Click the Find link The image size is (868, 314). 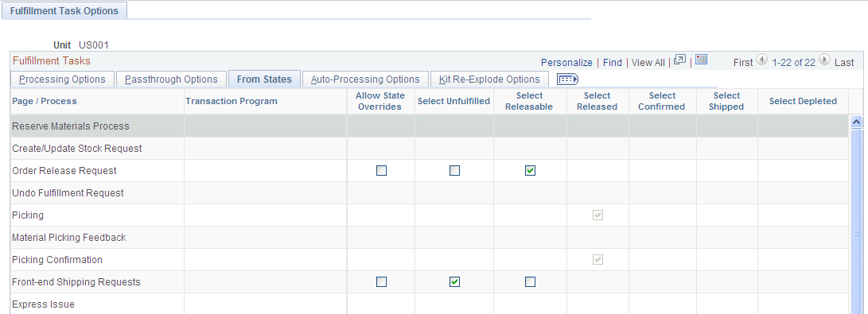(x=613, y=63)
